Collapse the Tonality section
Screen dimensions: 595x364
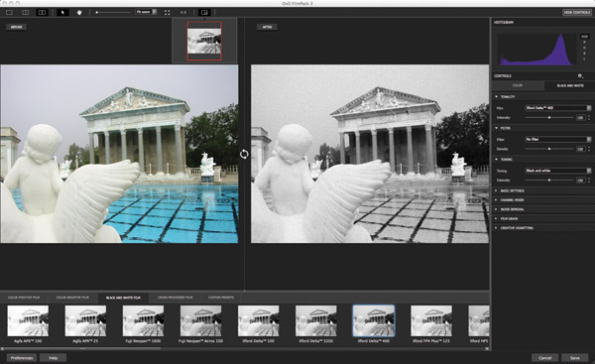[x=497, y=97]
